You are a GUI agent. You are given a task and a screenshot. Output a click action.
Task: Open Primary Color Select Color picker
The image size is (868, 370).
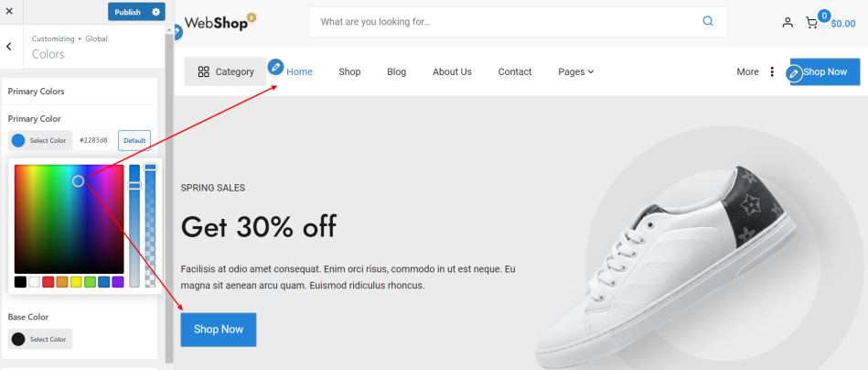[x=40, y=140]
